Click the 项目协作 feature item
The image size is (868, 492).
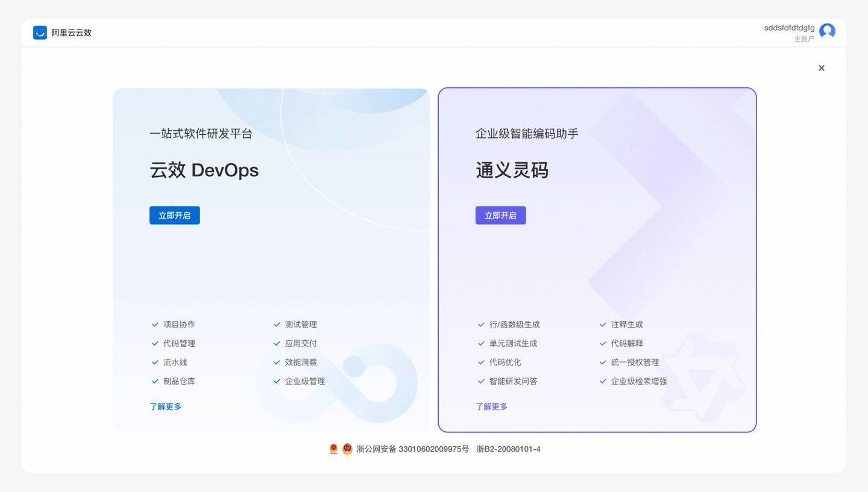click(x=179, y=325)
